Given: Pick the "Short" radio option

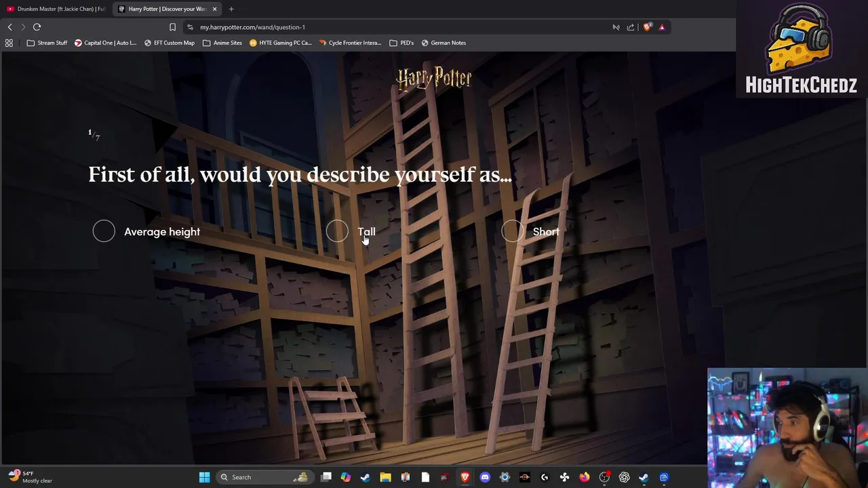Looking at the screenshot, I should tap(513, 232).
